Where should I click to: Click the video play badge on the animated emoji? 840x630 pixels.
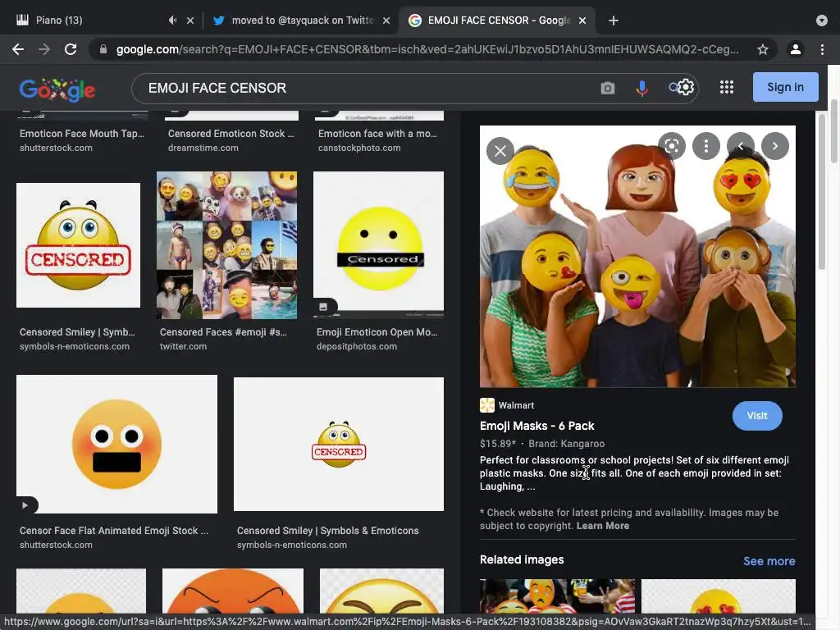click(x=25, y=505)
